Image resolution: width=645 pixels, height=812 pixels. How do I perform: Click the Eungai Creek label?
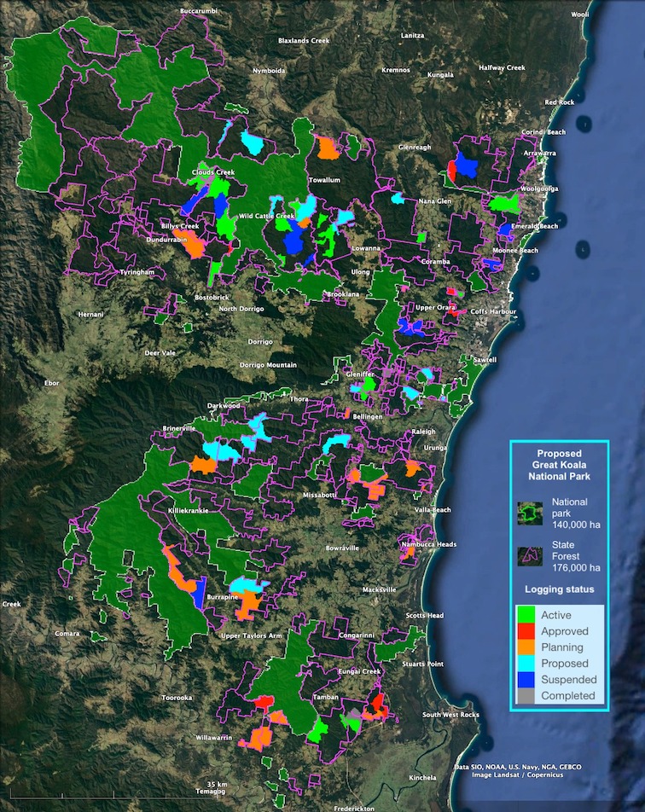coord(359,671)
